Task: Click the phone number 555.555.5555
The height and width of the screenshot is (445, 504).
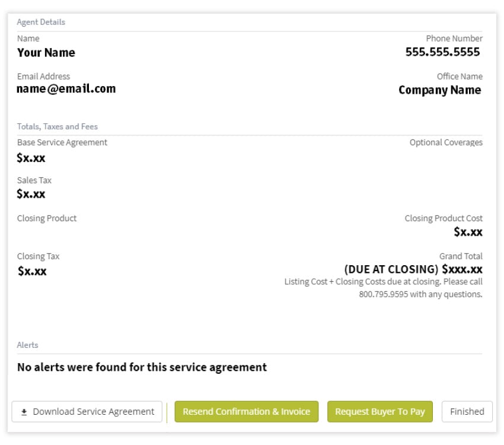Action: [x=442, y=52]
